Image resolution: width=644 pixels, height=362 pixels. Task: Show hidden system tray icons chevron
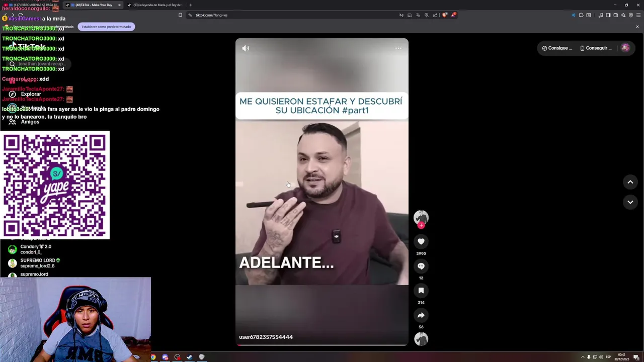(583, 357)
